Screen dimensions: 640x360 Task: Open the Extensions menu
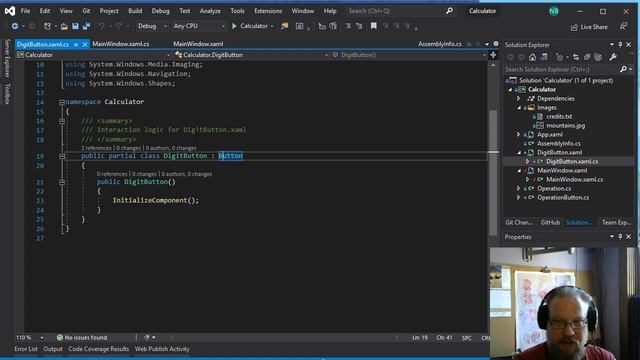pos(268,11)
